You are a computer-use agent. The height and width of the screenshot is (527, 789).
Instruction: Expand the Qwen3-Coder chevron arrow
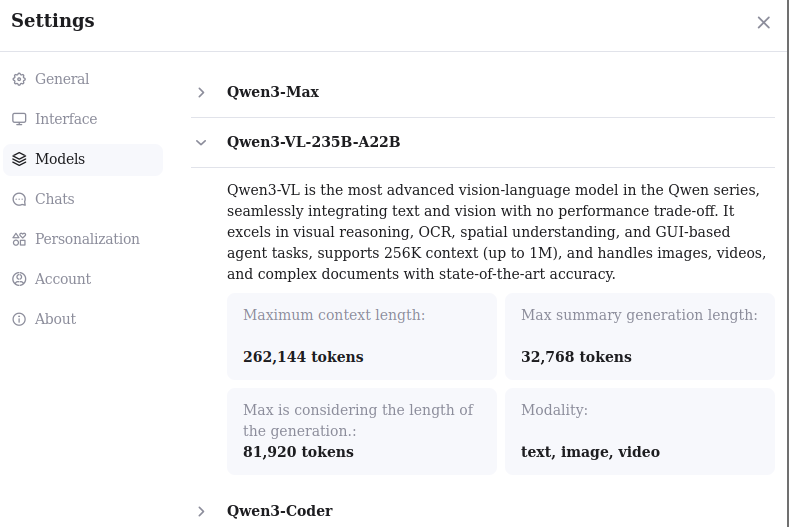click(x=201, y=511)
